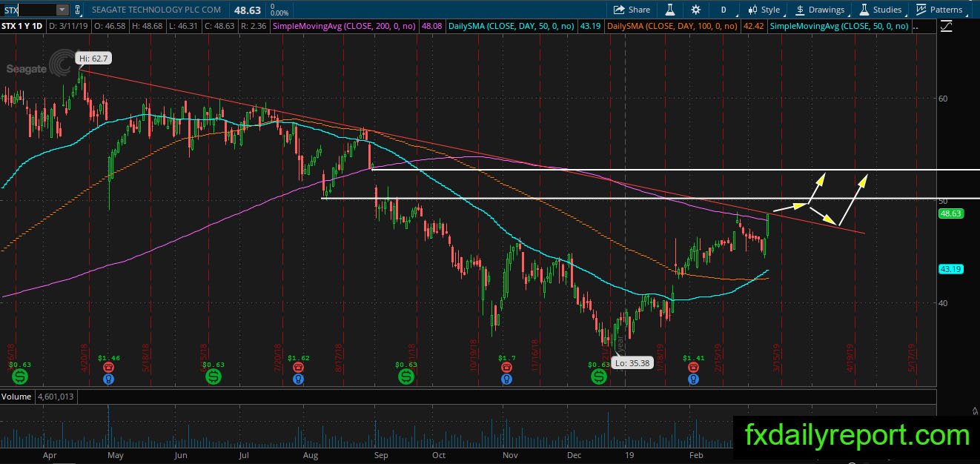This screenshot has height=464, width=980.
Task: Click the 10/19/18 expiration date marker
Action: [472, 355]
